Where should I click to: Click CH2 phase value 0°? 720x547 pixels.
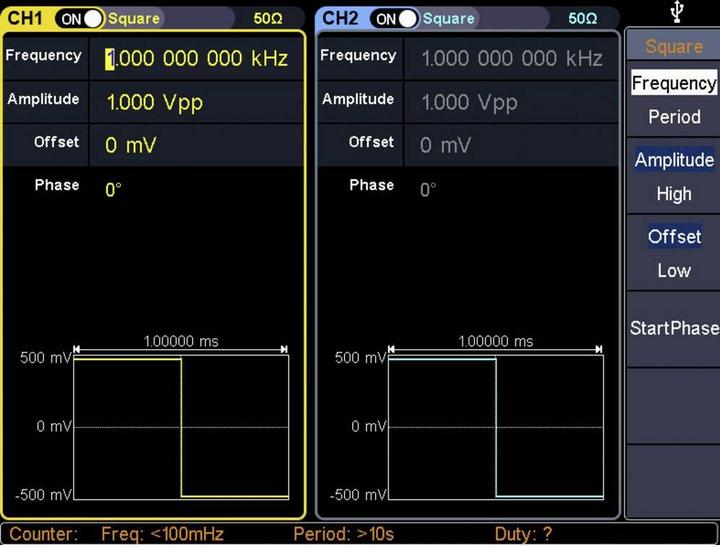[x=428, y=189]
